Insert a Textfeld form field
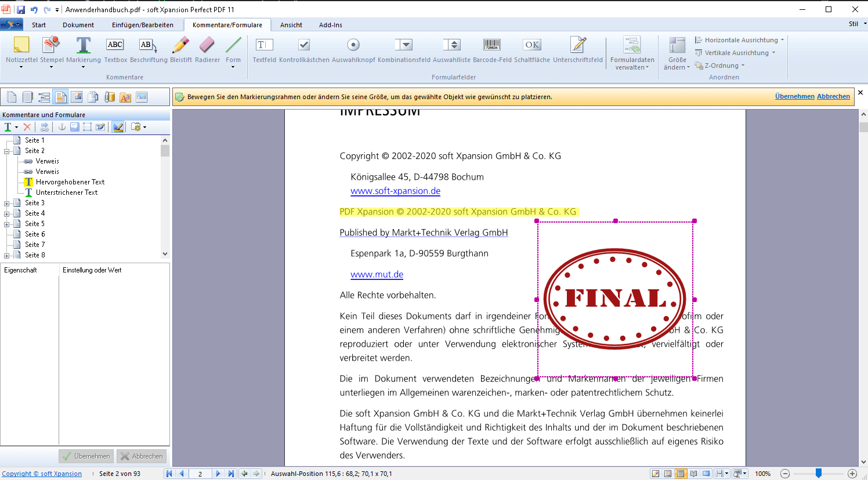868x480 pixels. coord(265,50)
